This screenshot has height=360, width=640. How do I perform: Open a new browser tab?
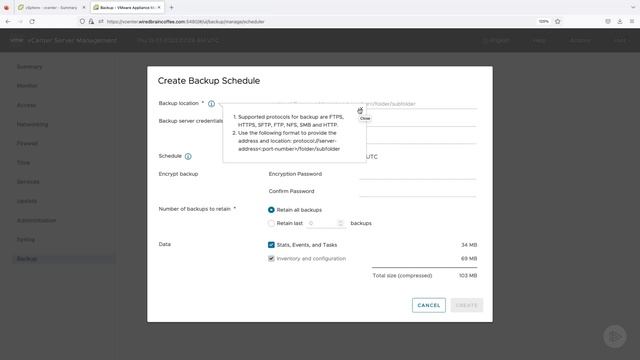coord(171,7)
